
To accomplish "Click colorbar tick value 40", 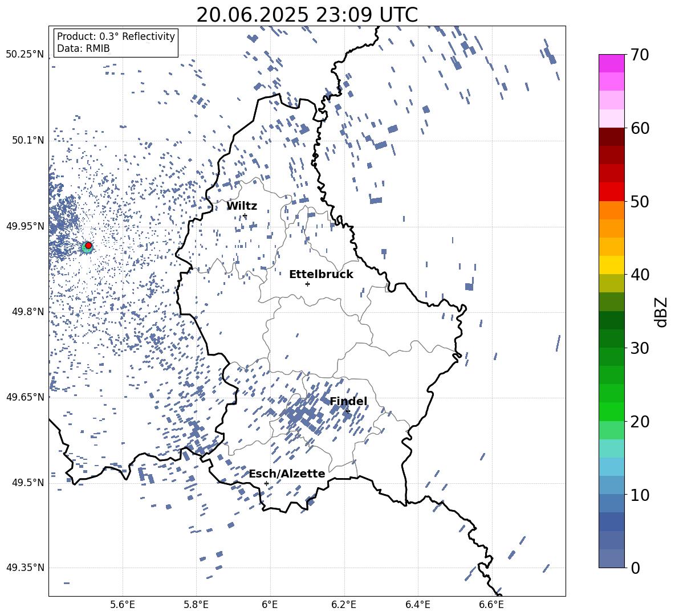I will (x=640, y=275).
